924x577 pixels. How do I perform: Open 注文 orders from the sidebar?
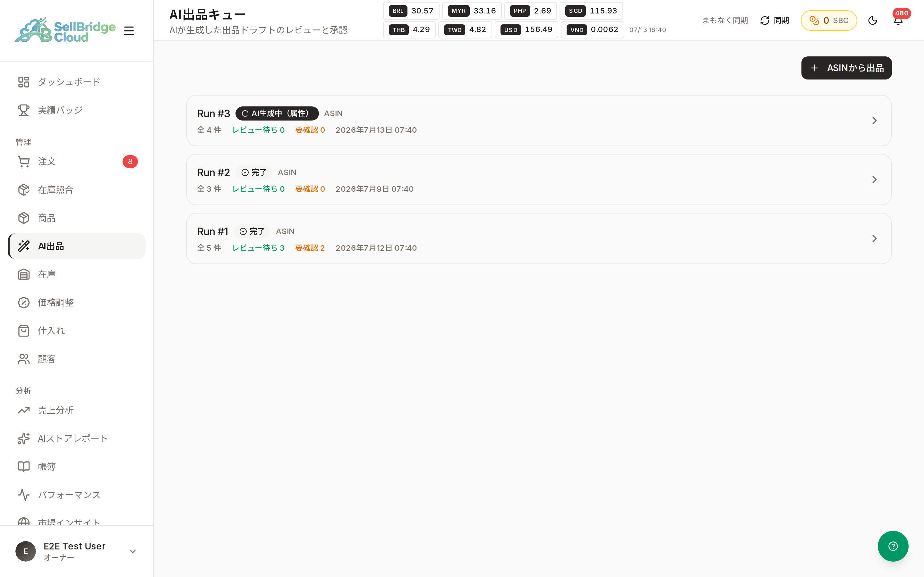click(77, 162)
